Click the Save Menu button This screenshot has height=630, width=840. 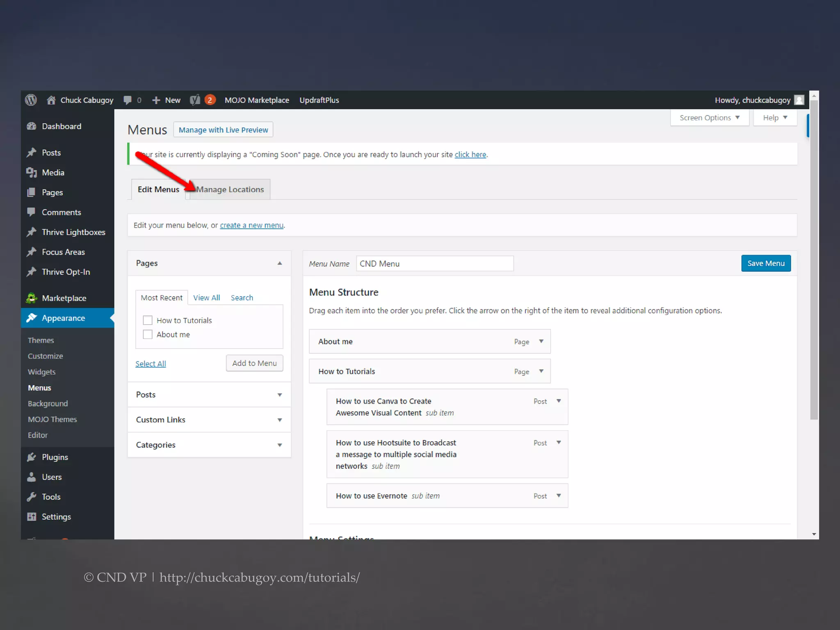click(x=766, y=263)
